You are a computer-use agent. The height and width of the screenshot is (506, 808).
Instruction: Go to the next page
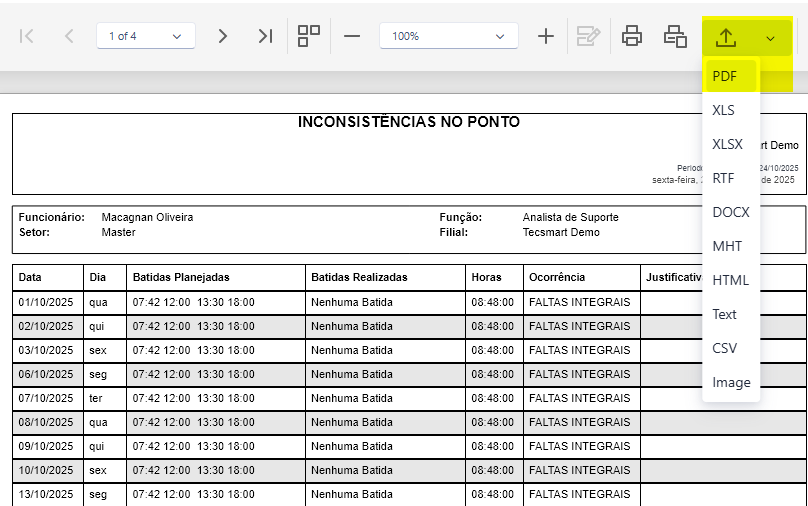(222, 36)
